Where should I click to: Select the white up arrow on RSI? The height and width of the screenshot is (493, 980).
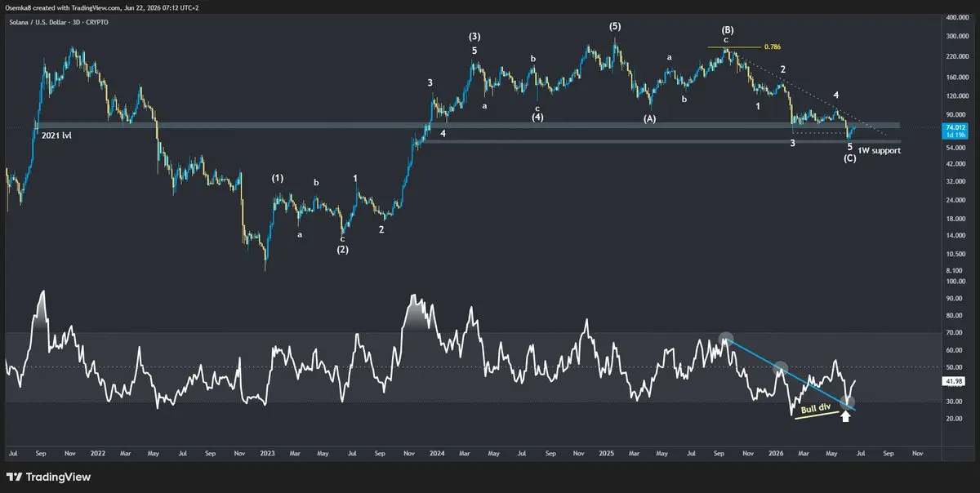(x=847, y=416)
